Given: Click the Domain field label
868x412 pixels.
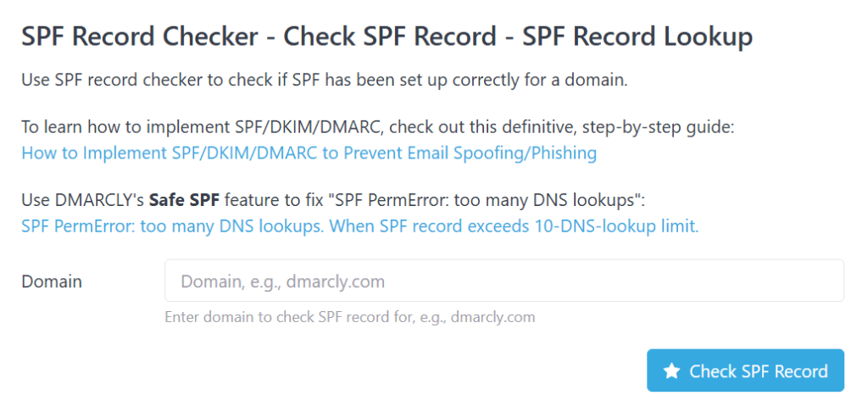Looking at the screenshot, I should (x=52, y=281).
